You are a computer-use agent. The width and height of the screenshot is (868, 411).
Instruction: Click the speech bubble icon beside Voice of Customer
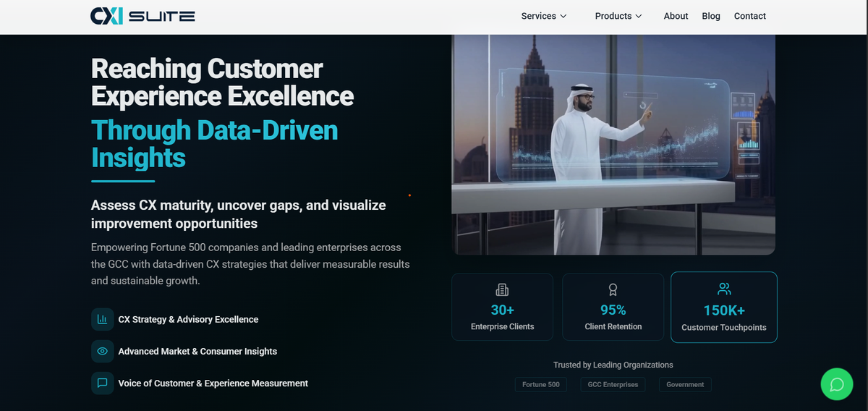(102, 383)
